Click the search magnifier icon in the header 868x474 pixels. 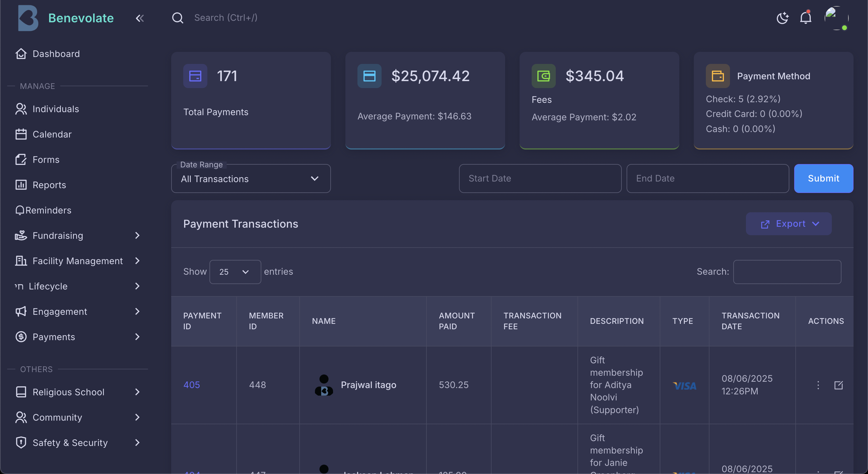coord(178,17)
